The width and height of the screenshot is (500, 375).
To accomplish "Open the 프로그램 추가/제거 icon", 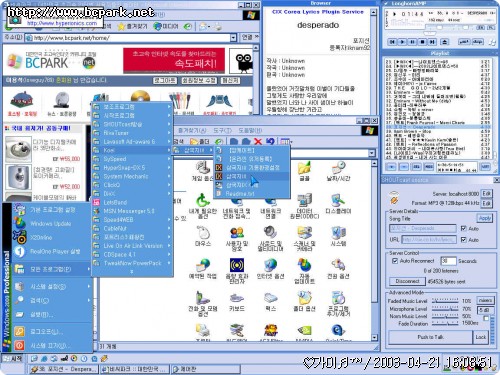I will click(x=338, y=304).
